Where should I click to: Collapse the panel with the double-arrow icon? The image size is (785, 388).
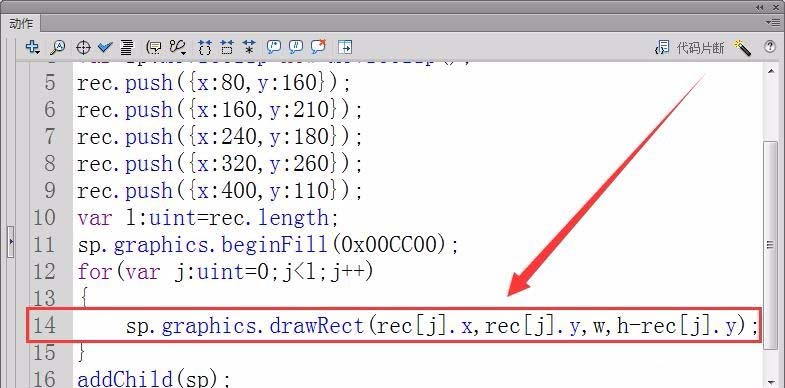coord(760,7)
